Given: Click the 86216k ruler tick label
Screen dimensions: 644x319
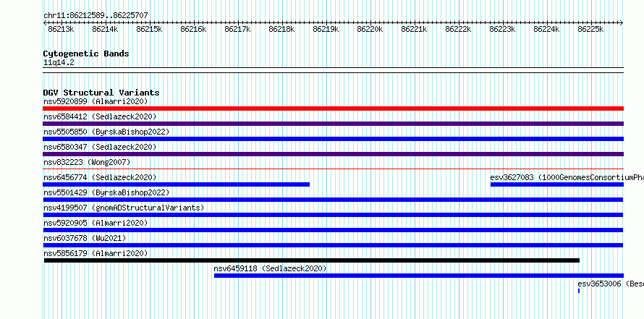Looking at the screenshot, I should [x=193, y=29].
